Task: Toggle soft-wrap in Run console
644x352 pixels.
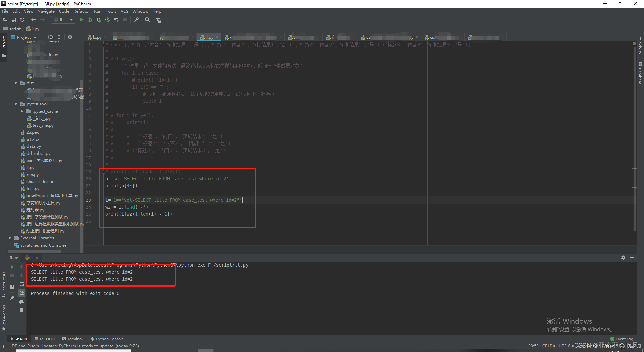Action: (22, 284)
